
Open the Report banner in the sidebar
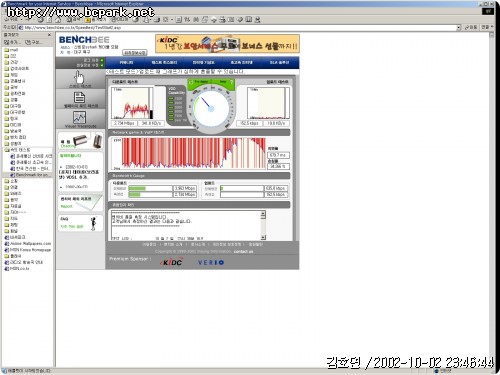[80, 203]
